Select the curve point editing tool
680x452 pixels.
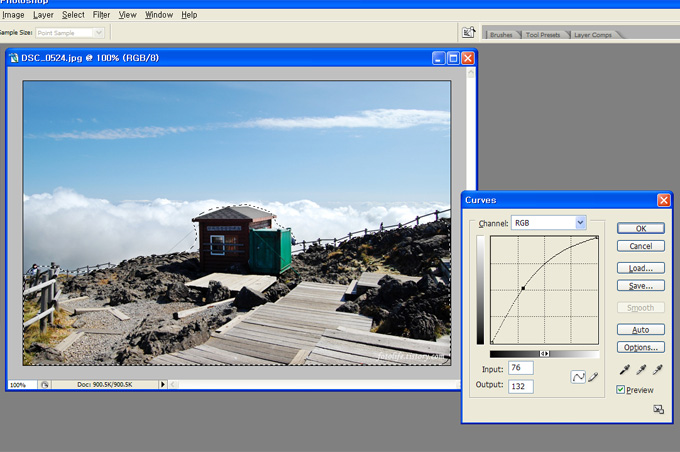click(x=578, y=377)
